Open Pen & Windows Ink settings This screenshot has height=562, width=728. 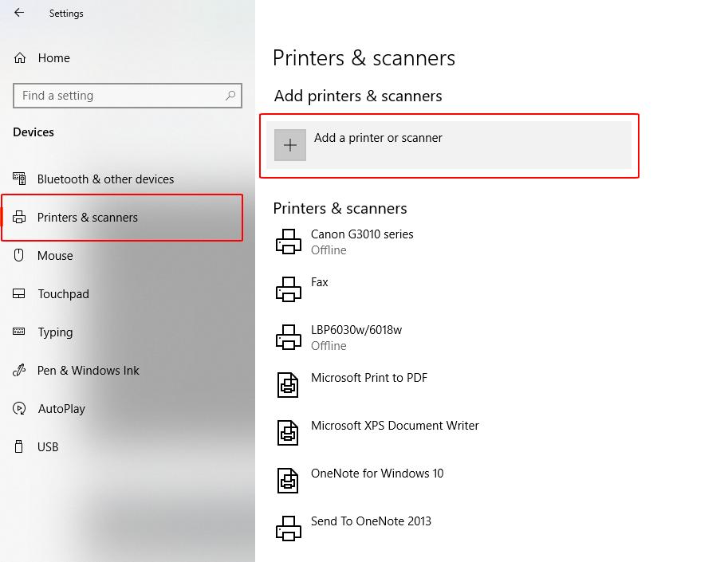click(x=89, y=371)
